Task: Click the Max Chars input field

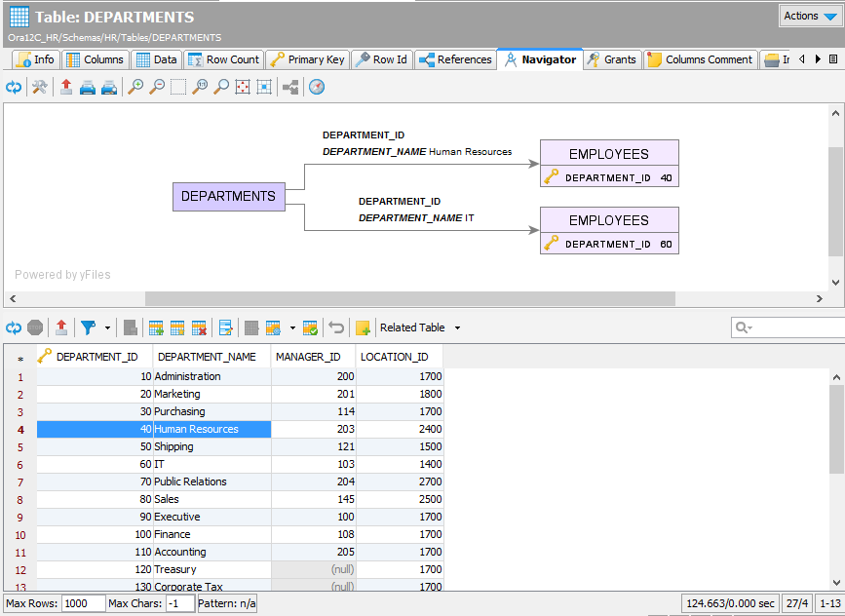Action: pos(180,603)
